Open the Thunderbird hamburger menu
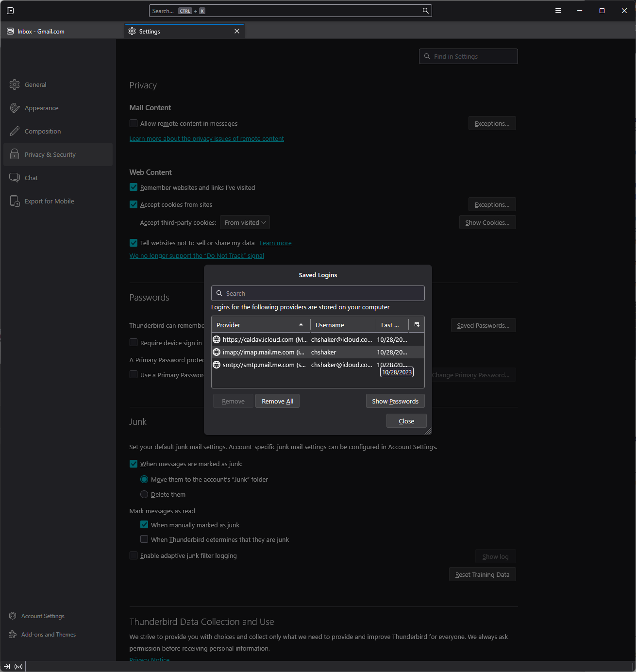 558,11
